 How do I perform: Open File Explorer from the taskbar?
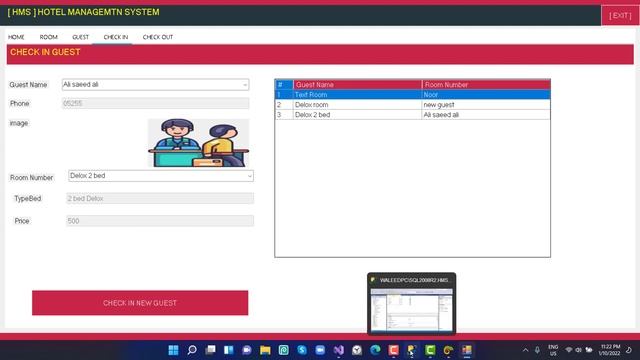click(265, 350)
